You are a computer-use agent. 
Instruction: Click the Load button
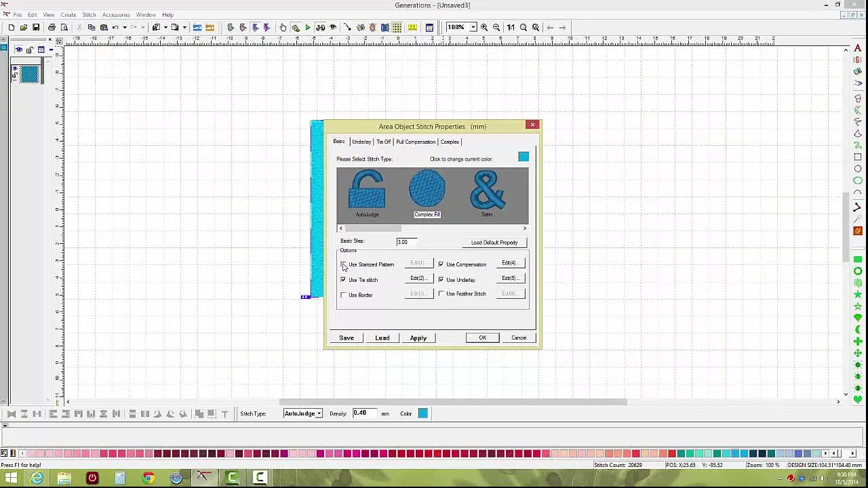pyautogui.click(x=382, y=338)
